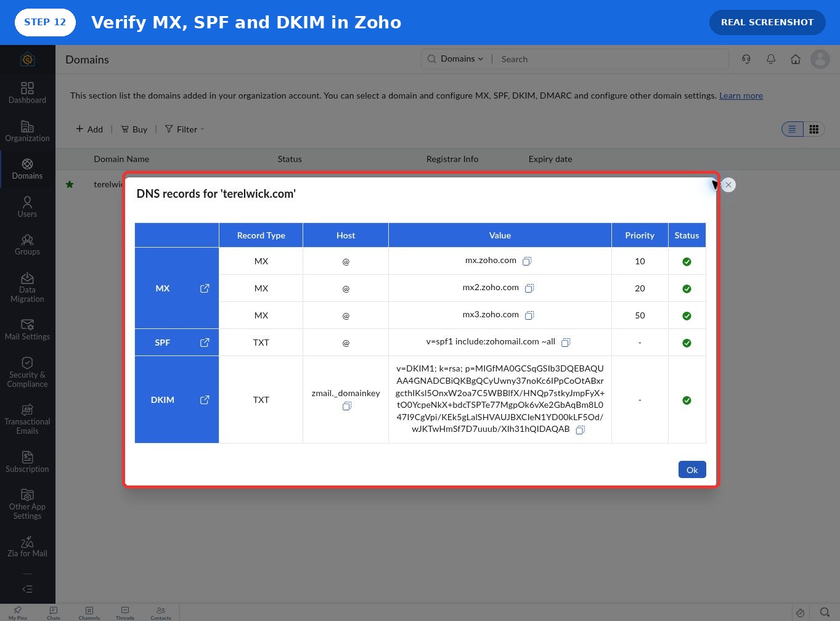
Task: Copy the zmail._domainkey host
Action: 347,406
